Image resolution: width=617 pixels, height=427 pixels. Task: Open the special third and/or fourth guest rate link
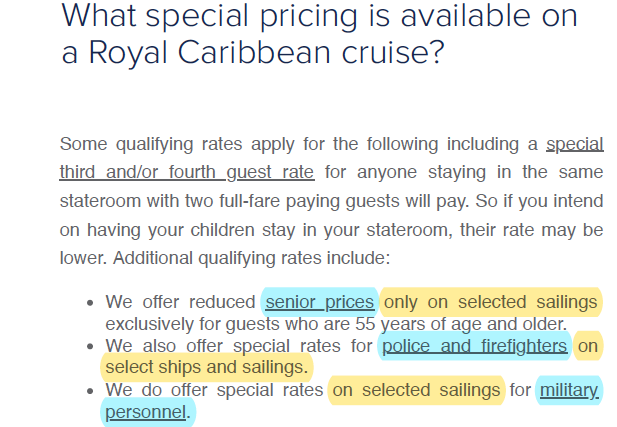(x=186, y=172)
